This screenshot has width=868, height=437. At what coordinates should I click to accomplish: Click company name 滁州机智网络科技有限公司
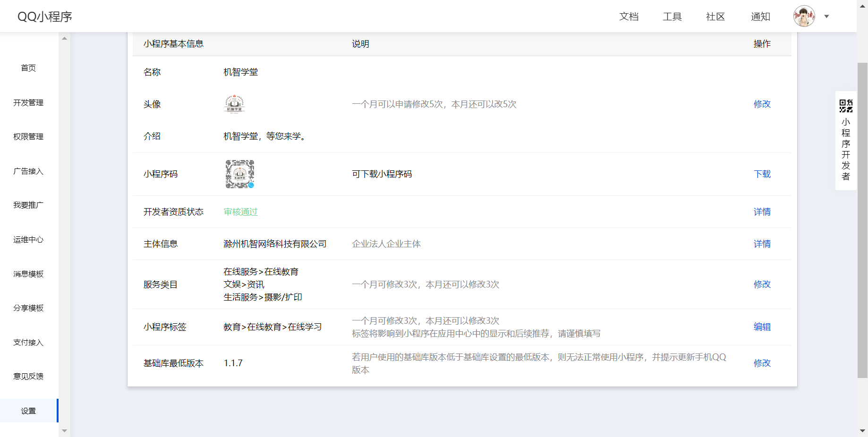point(275,244)
